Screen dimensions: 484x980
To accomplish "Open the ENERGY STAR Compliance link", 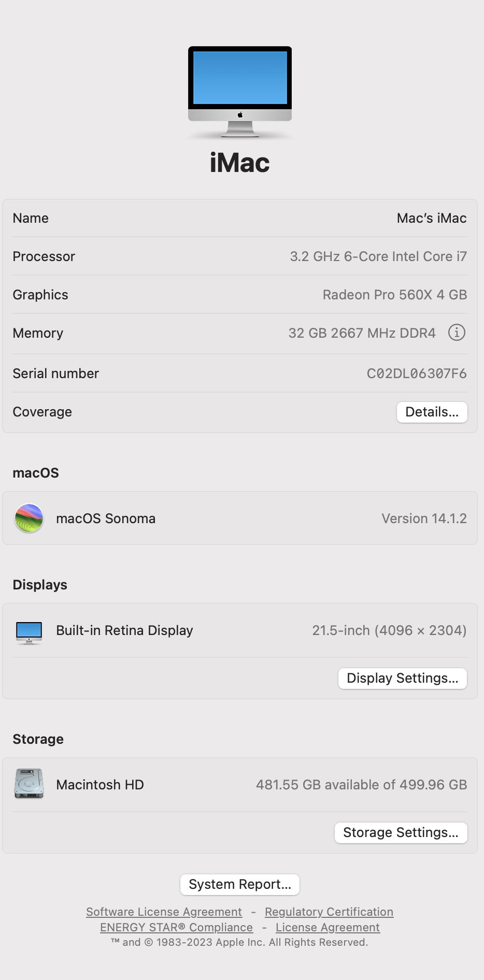I will pyautogui.click(x=176, y=928).
